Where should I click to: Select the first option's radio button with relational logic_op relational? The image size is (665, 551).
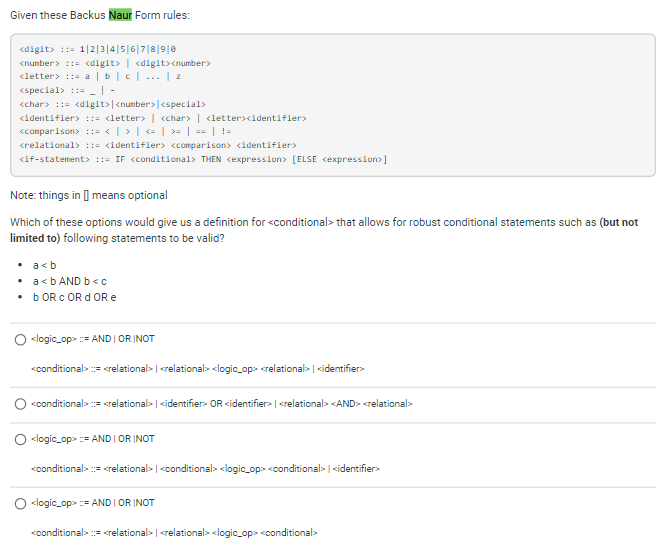20,340
